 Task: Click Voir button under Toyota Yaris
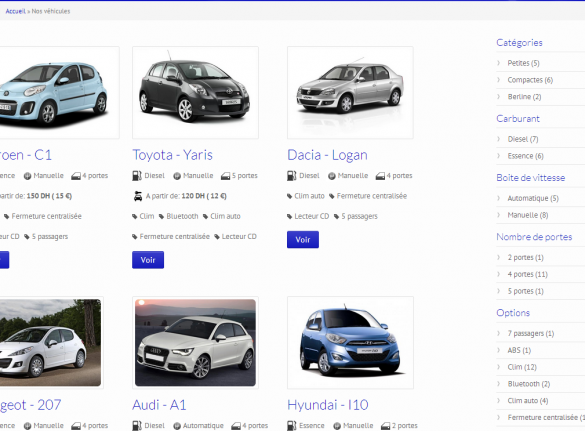point(148,260)
